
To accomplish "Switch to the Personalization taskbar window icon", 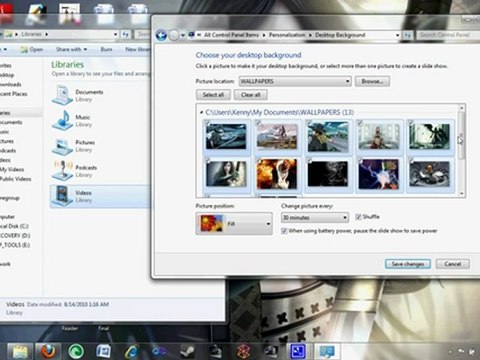I will click(x=327, y=351).
